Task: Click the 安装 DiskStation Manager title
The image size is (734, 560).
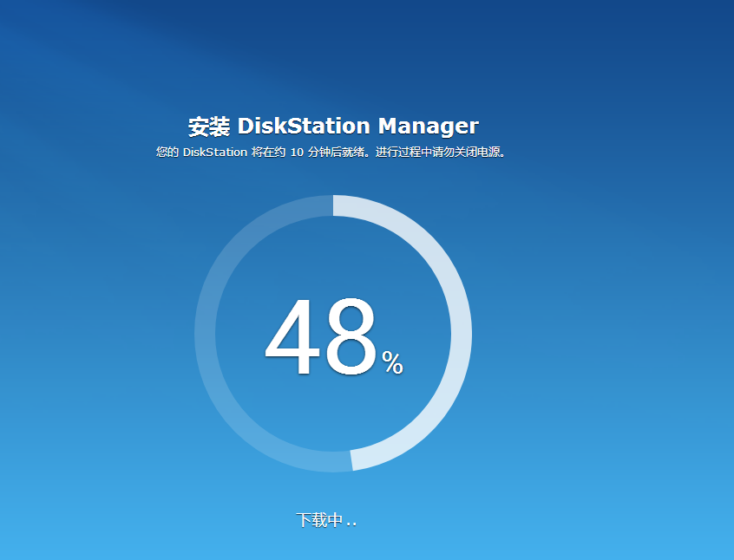Action: (x=333, y=127)
